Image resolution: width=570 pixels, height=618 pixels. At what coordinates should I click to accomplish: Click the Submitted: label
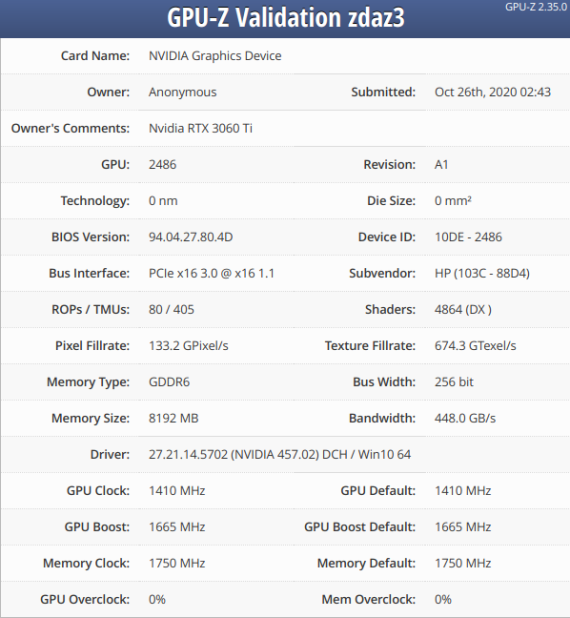tap(383, 92)
